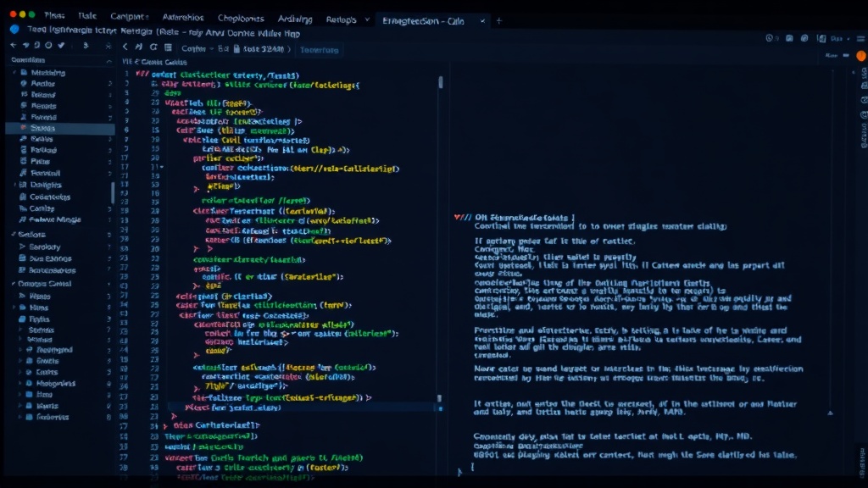Click the sidebar's vertical scrollbar thumb
868x488 pixels.
point(113,192)
